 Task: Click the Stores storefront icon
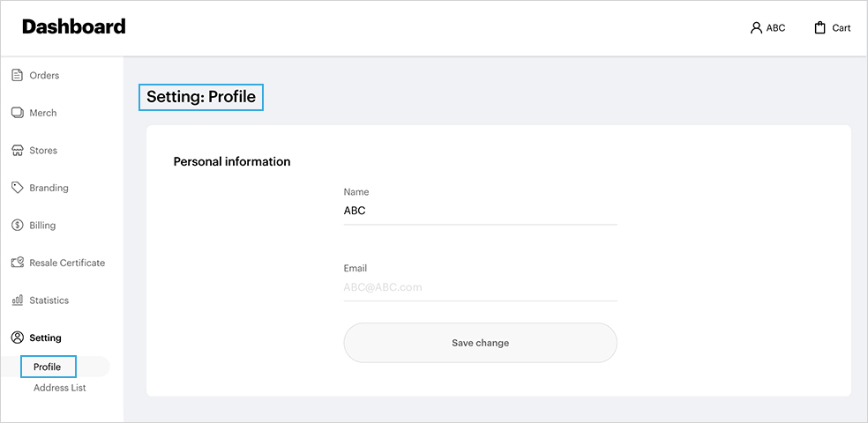point(17,151)
